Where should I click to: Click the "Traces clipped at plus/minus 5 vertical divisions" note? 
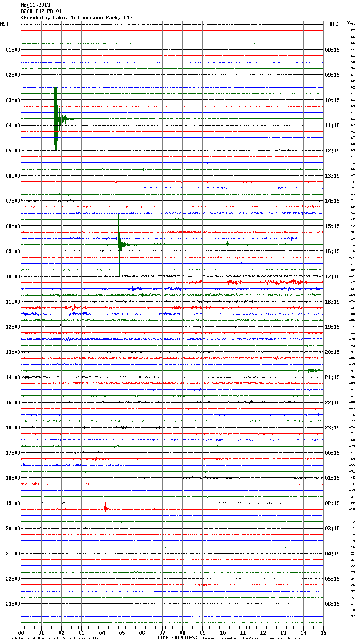coord(254,638)
